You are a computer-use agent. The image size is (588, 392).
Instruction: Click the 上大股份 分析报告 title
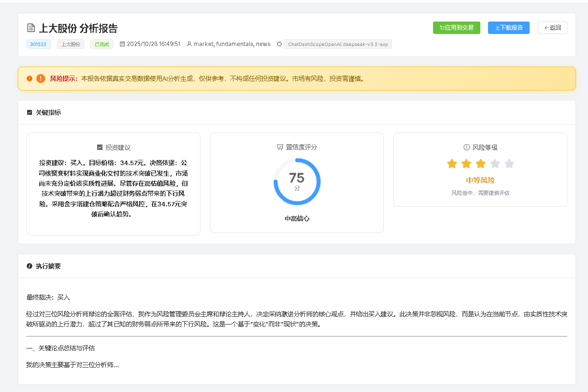pyautogui.click(x=78, y=28)
